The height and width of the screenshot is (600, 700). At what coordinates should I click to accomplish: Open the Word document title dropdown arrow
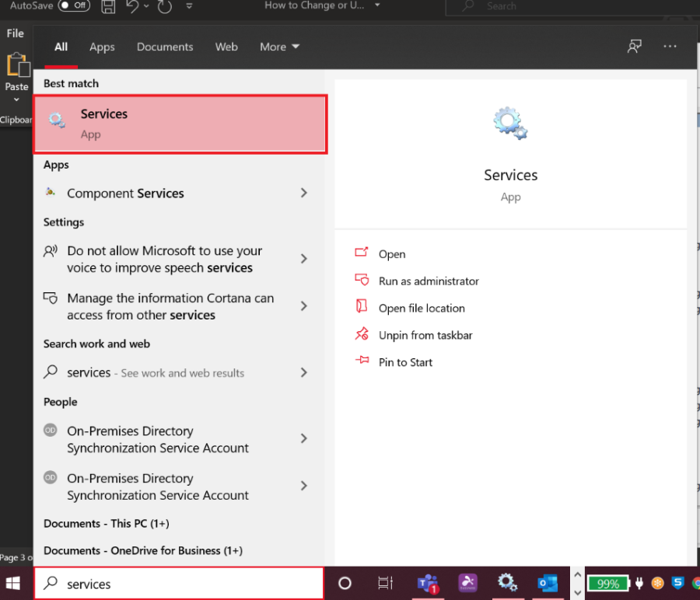pos(377,5)
